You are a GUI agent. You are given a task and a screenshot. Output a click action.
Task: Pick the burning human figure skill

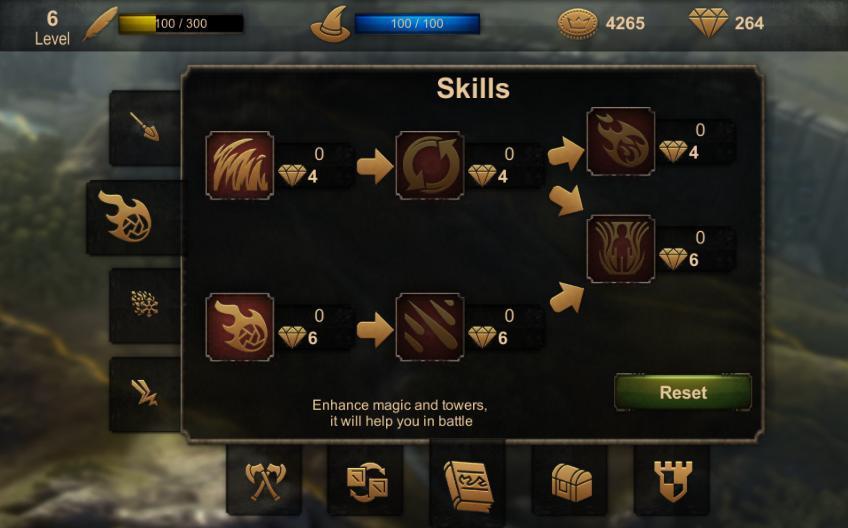[621, 249]
